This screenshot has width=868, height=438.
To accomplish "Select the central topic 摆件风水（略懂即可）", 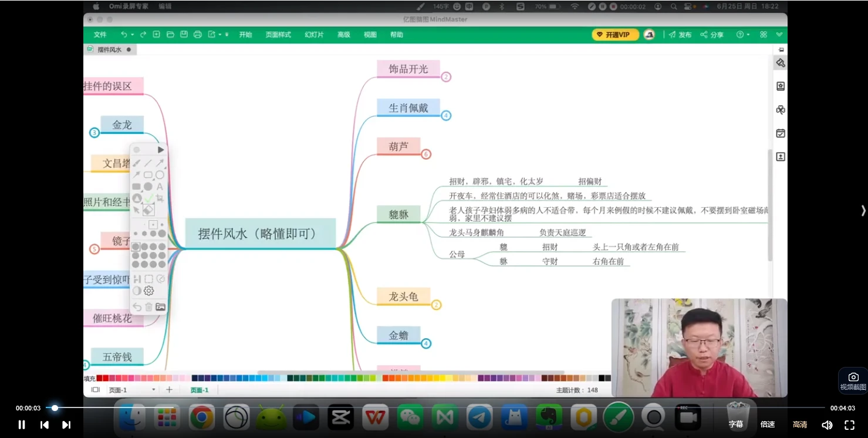I will 261,234.
